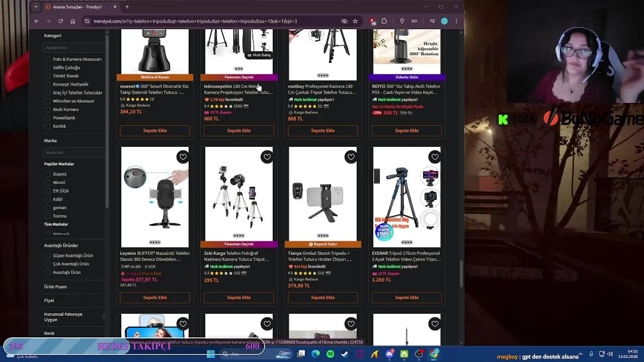Check the Araç İçi Telefon Tutucular category
The image size is (644, 362).
coord(48,93)
